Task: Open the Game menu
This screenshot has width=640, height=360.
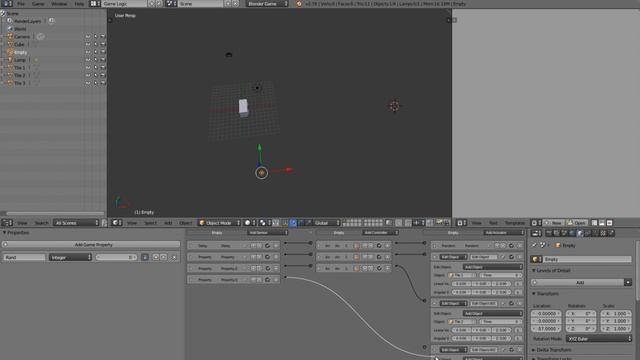Action: (38, 4)
